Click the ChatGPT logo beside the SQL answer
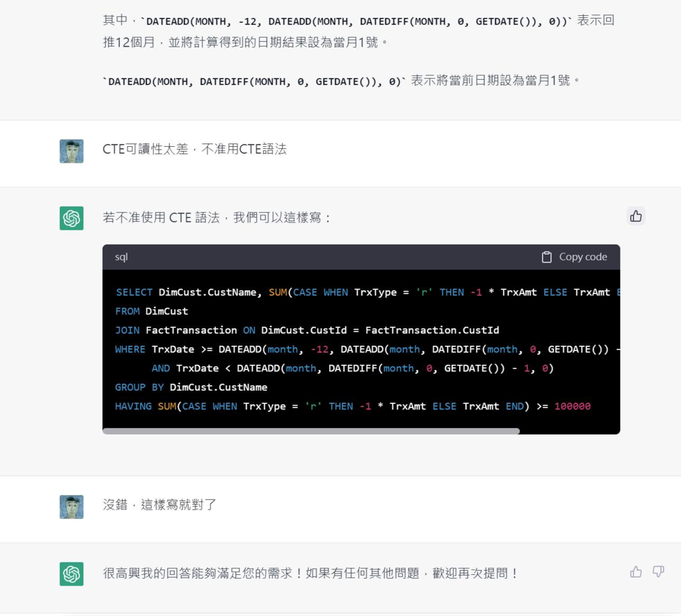 tap(72, 218)
